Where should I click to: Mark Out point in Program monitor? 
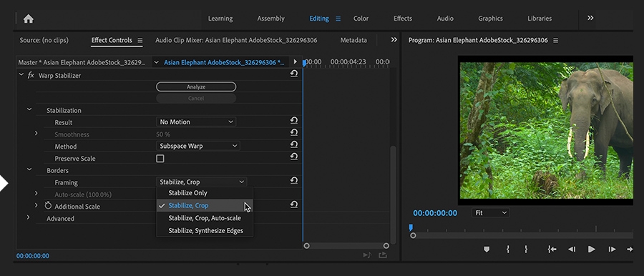[526, 249]
